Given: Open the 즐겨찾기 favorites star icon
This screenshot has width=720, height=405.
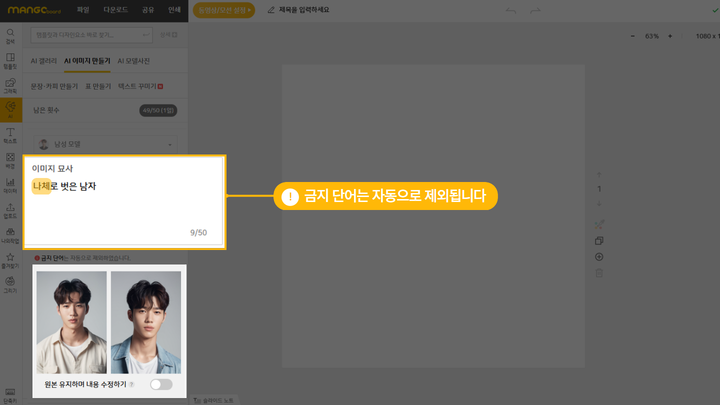Looking at the screenshot, I should tap(10, 260).
